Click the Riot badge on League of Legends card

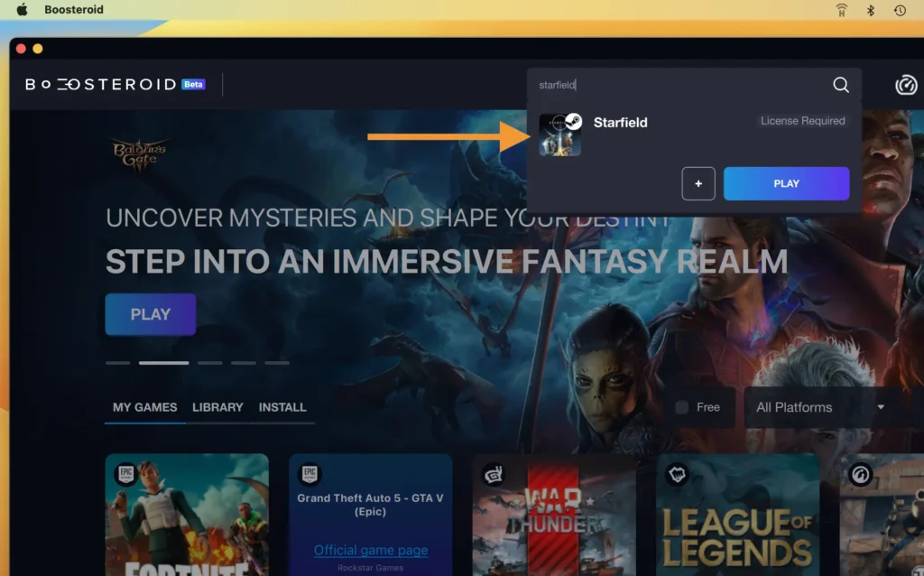(677, 473)
